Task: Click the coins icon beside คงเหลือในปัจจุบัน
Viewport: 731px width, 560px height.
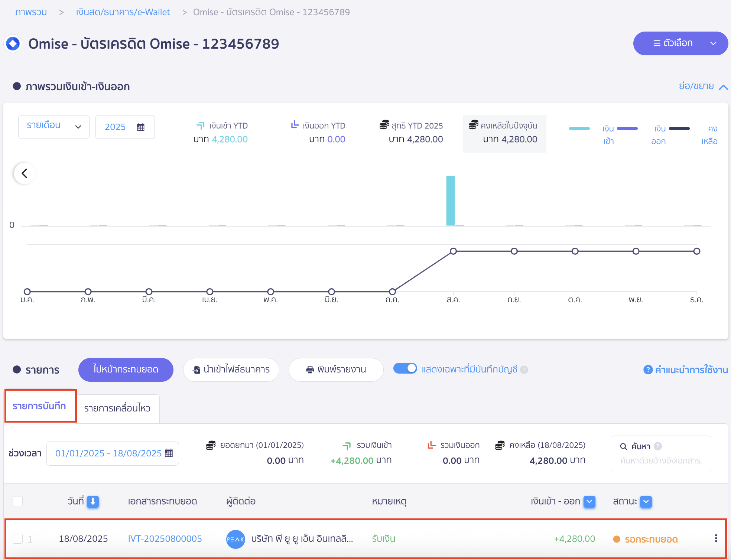Action: pos(474,125)
